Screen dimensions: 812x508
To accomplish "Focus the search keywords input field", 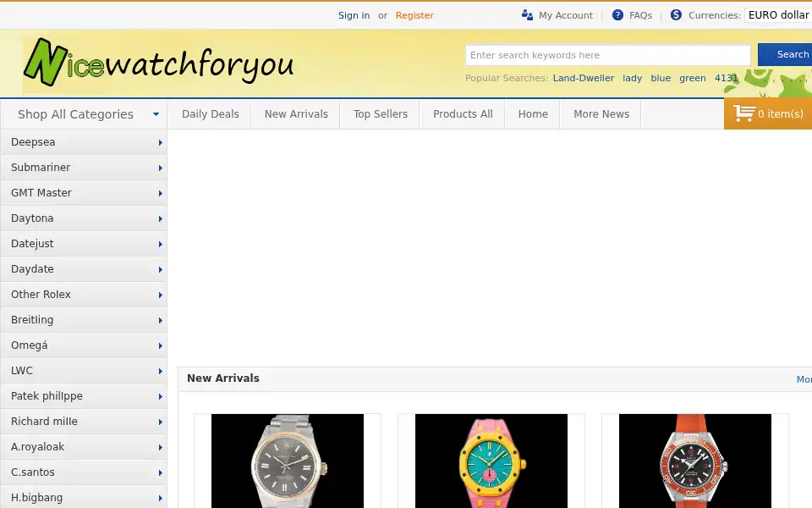I will click(x=607, y=55).
